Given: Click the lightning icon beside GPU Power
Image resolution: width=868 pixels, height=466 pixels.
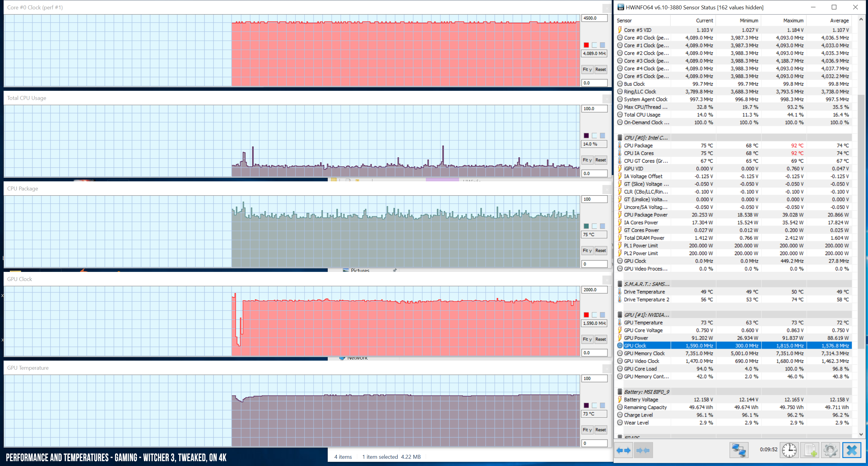Looking at the screenshot, I should (620, 338).
